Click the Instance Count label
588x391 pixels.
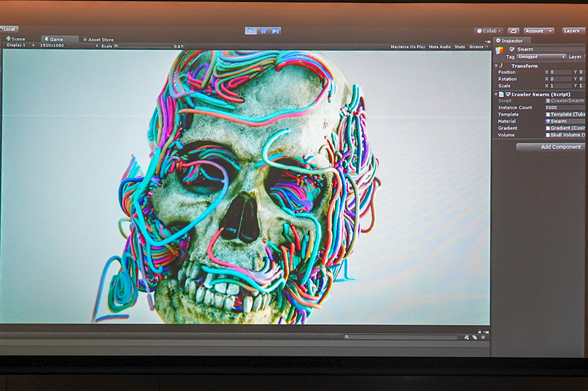[515, 107]
